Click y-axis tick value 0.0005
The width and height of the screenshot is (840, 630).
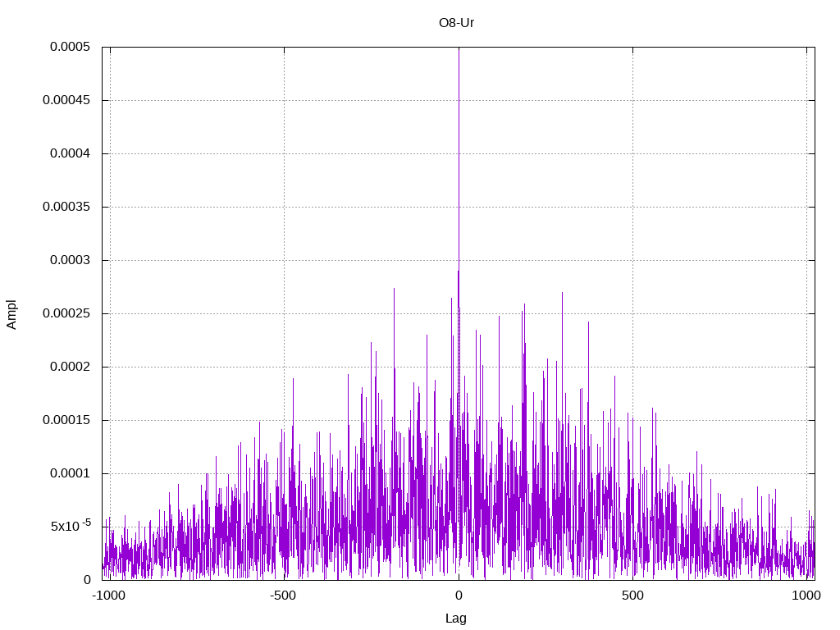(x=71, y=47)
